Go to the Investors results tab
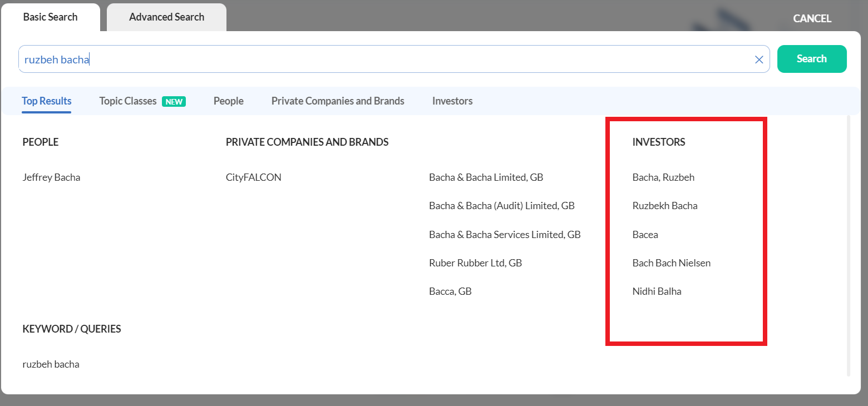Image resolution: width=868 pixels, height=406 pixels. click(452, 101)
